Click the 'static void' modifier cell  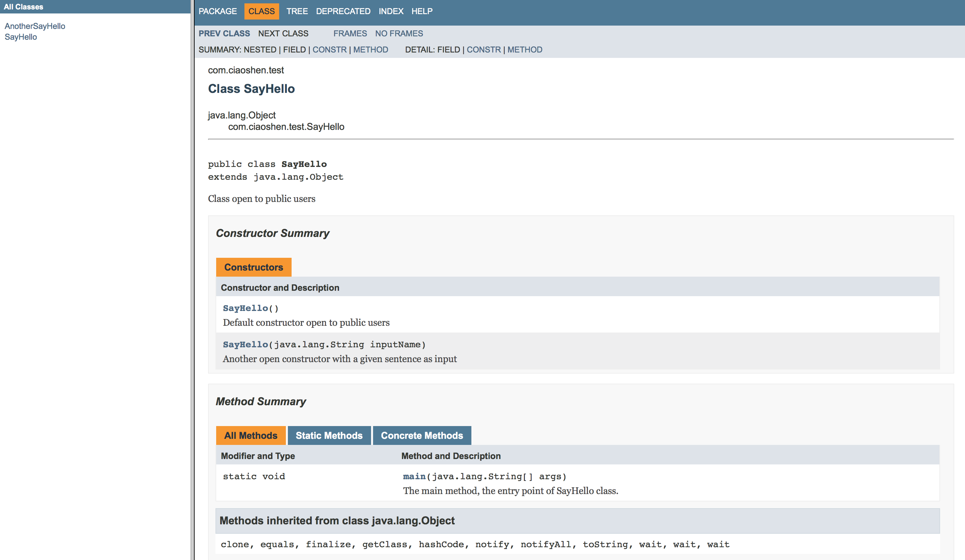tap(254, 476)
